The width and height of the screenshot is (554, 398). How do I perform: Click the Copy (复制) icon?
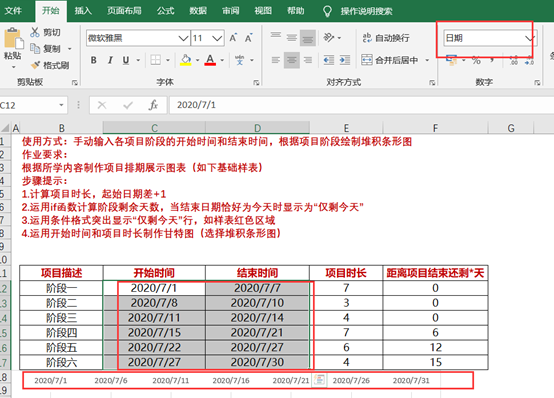(35, 48)
